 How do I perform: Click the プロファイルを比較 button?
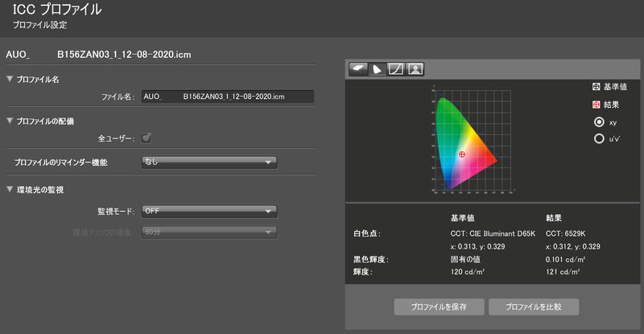pos(534,307)
